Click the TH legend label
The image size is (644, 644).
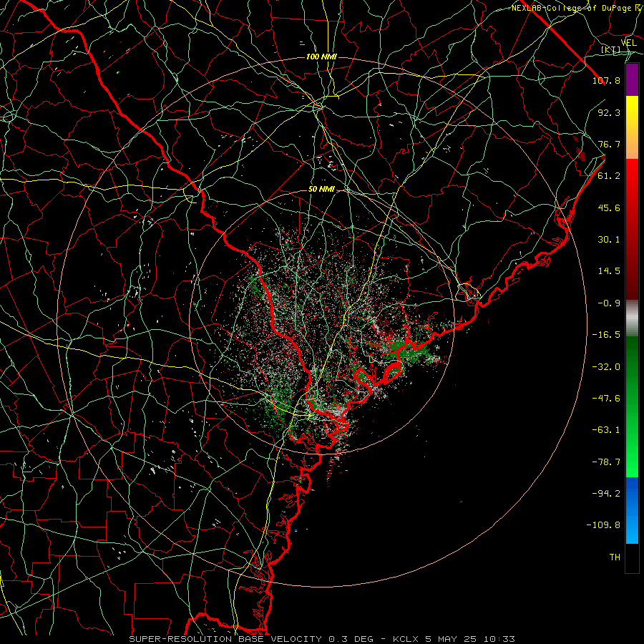(615, 557)
